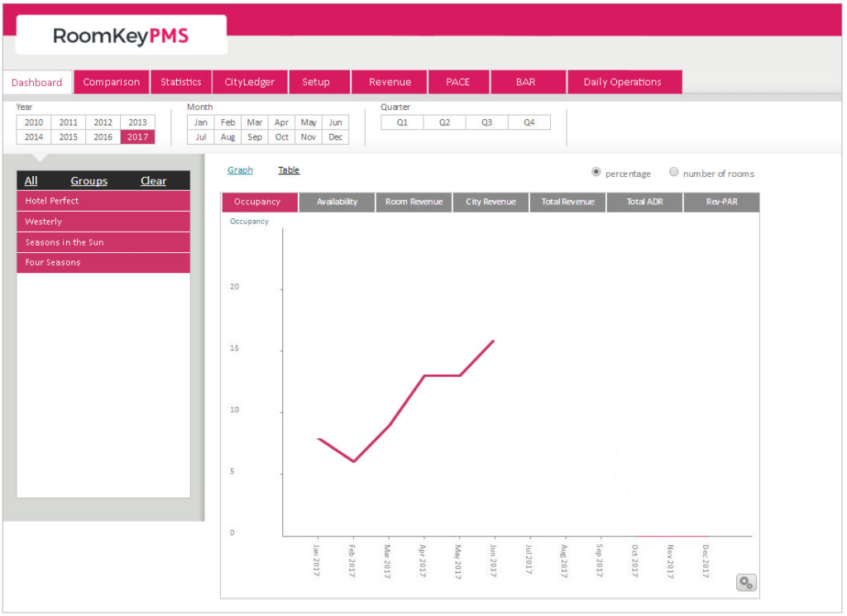Switch to Graph view

pos(240,170)
